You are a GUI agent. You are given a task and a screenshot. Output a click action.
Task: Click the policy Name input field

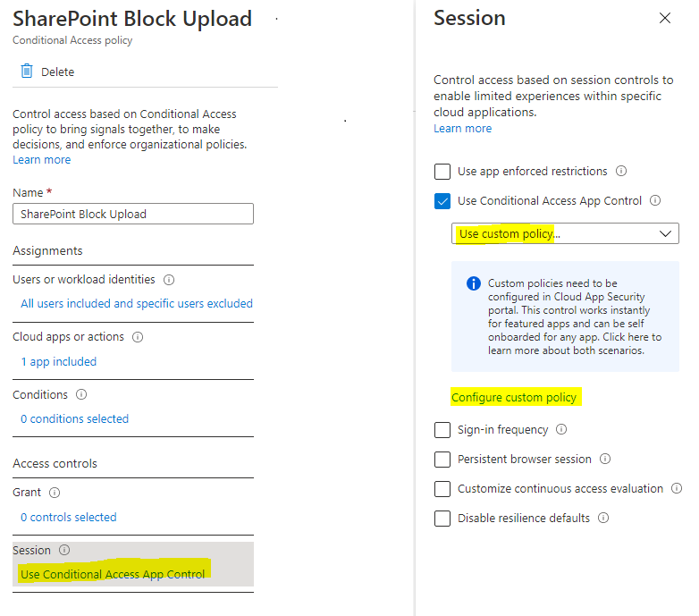[x=133, y=214]
